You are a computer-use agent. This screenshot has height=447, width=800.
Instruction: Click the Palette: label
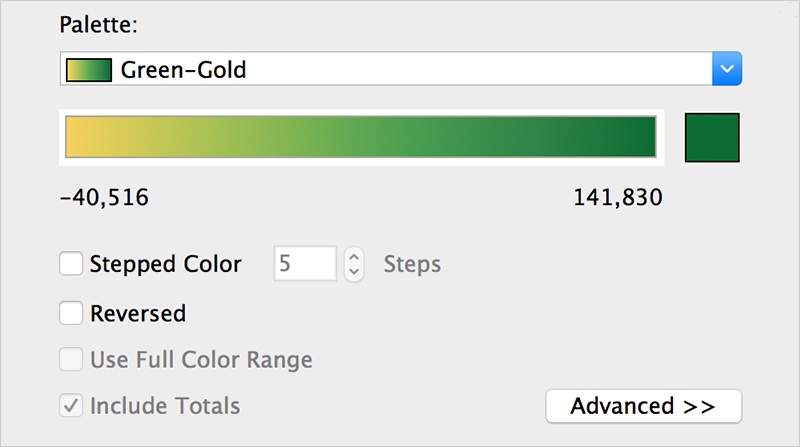click(x=98, y=23)
